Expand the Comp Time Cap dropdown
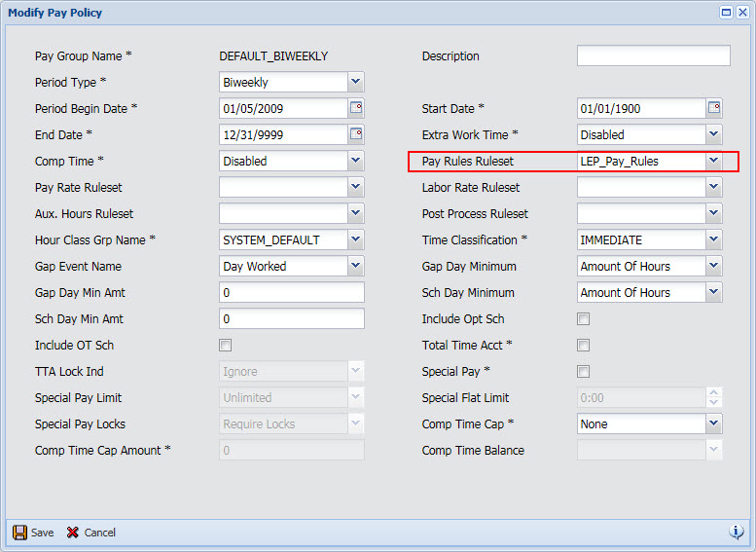Viewport: 756px width, 552px height. (713, 423)
